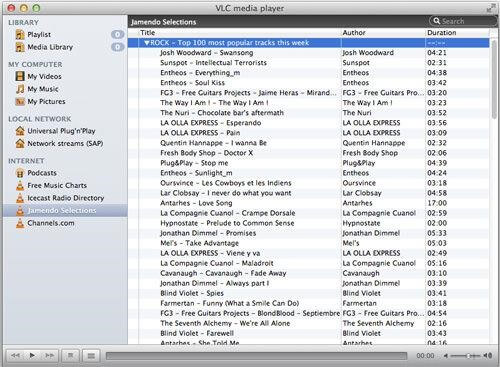
Task: Skip to previous track
Action: (x=15, y=355)
